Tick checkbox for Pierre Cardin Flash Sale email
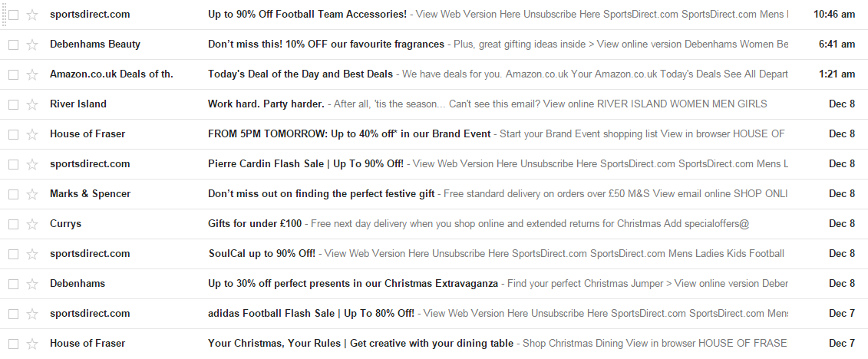868x359 pixels. point(13,164)
